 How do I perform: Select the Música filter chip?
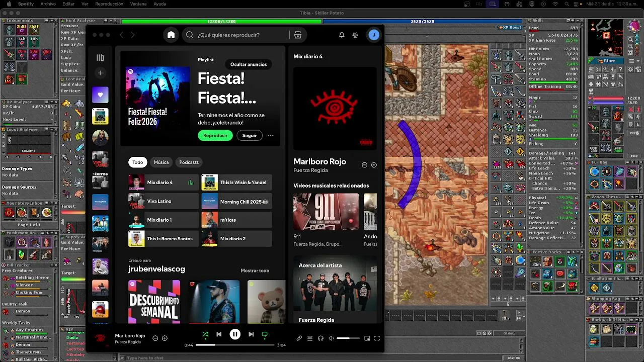[161, 162]
